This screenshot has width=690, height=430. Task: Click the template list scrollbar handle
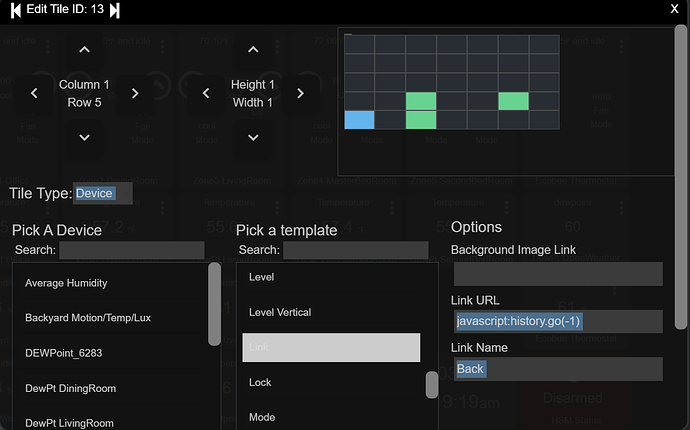(432, 385)
